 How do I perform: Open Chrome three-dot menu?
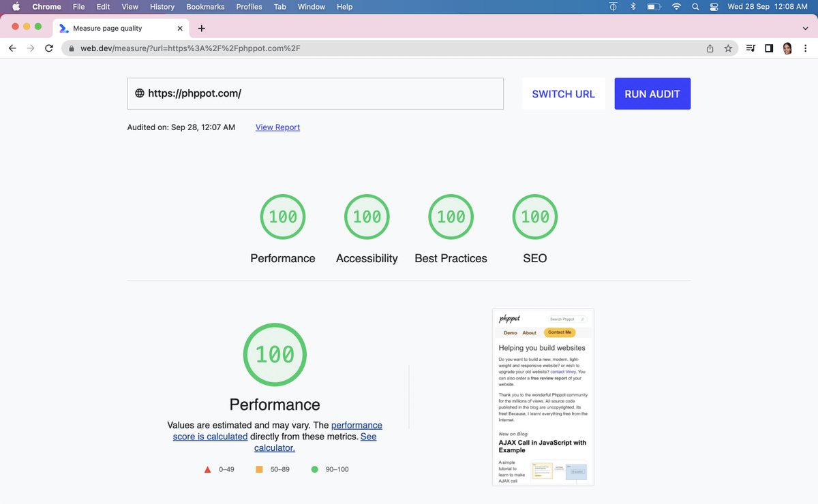pos(806,48)
